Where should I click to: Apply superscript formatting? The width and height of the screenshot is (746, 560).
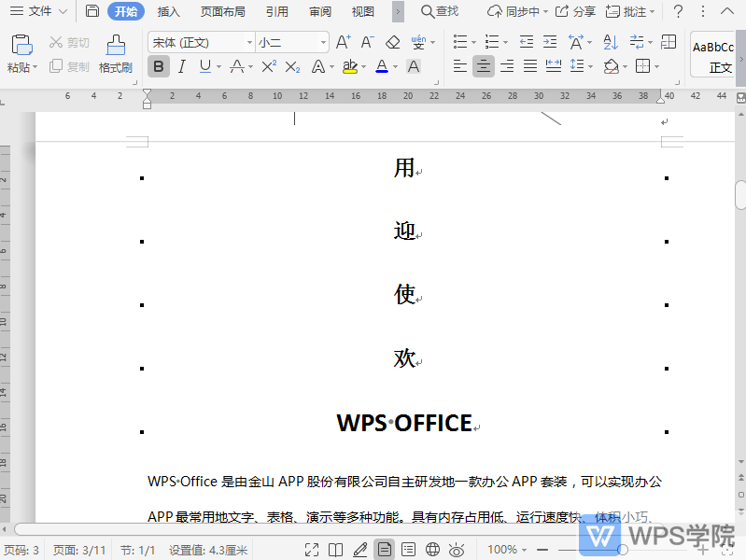[268, 66]
